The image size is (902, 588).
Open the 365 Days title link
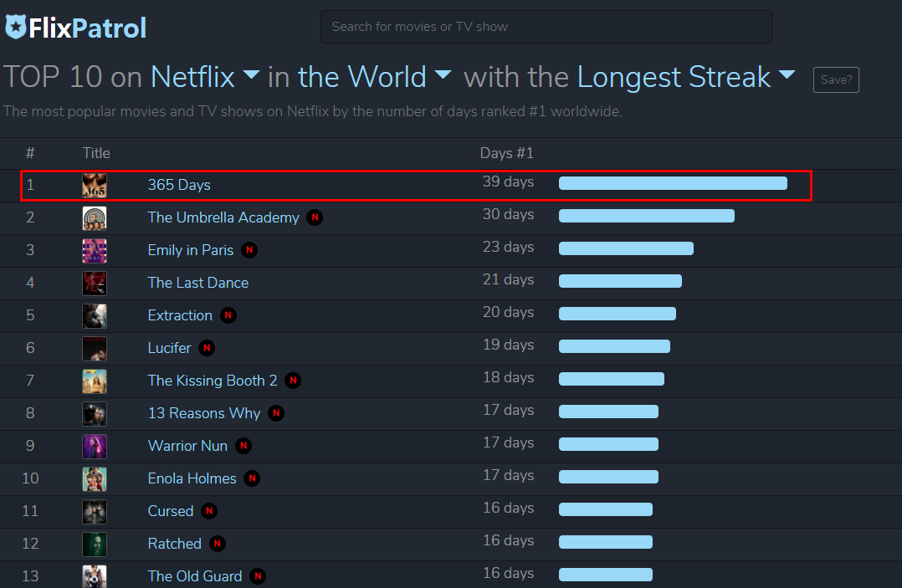click(x=179, y=185)
